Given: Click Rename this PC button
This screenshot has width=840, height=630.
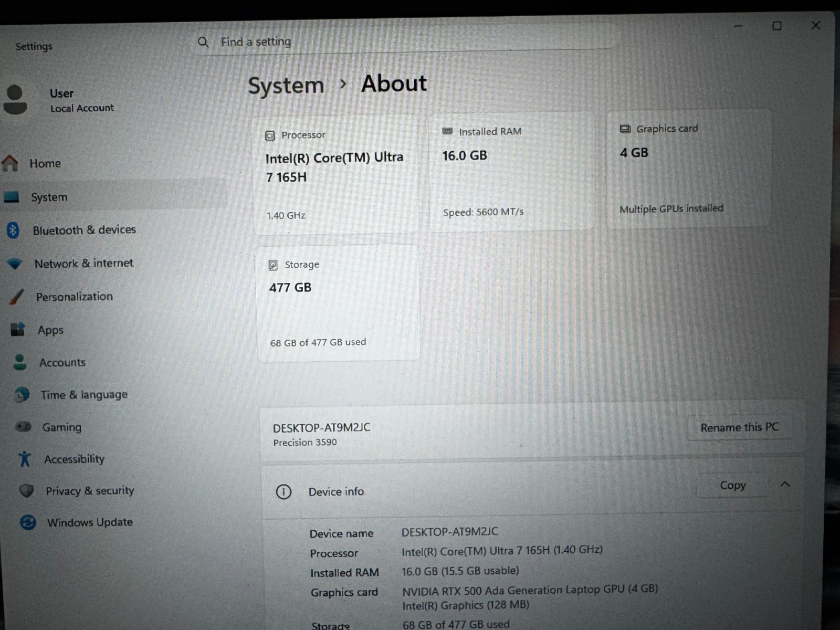Looking at the screenshot, I should [739, 427].
